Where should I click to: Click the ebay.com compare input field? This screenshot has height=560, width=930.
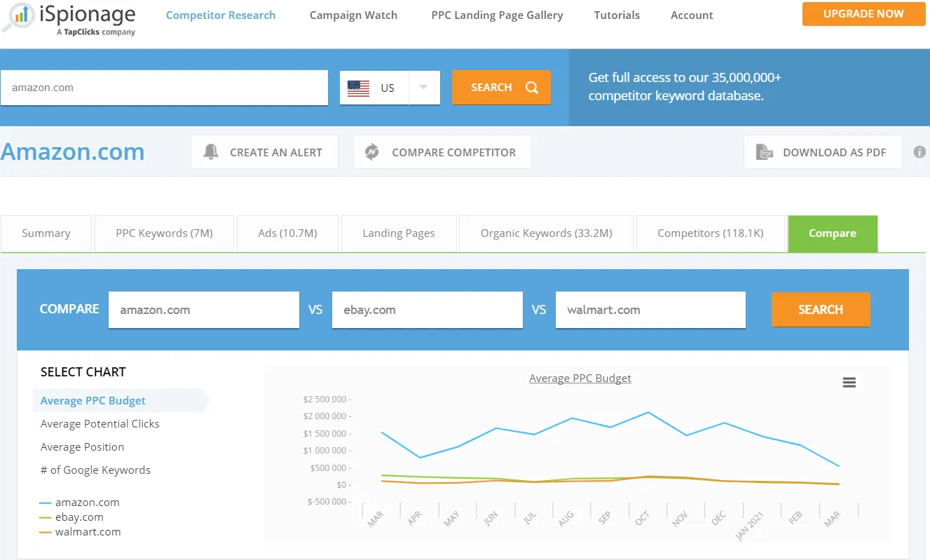[x=427, y=310]
